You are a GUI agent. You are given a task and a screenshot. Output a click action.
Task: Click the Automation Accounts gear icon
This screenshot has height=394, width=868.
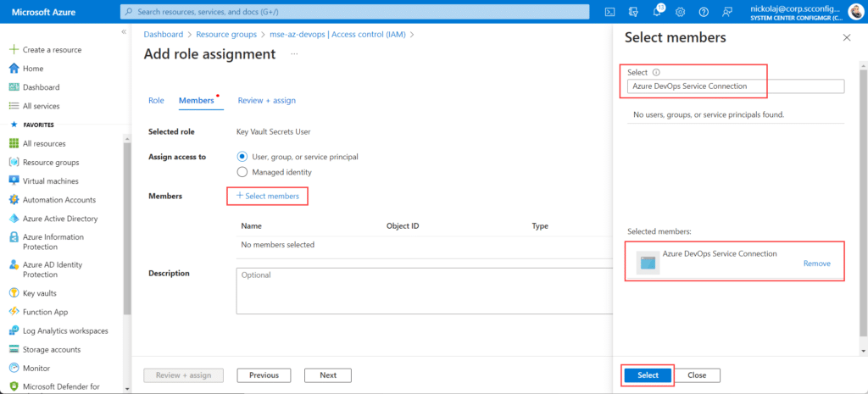[14, 200]
